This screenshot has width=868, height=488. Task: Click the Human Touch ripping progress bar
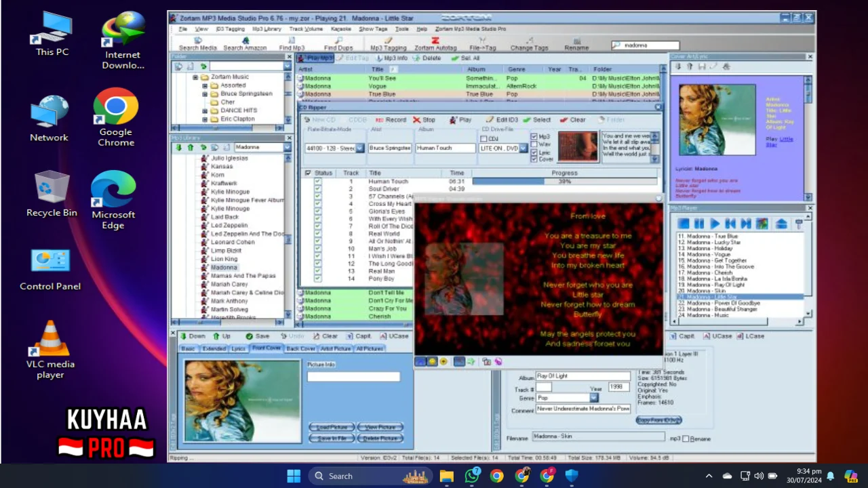click(564, 182)
